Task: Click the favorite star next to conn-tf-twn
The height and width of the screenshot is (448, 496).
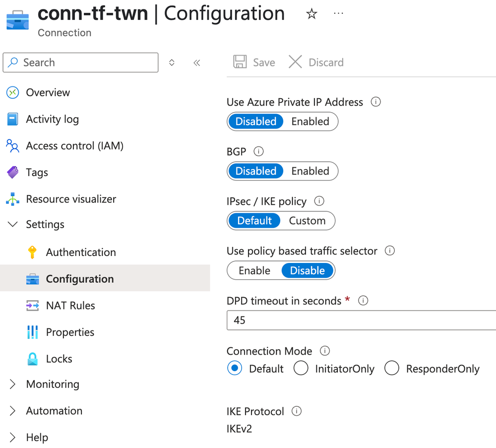Action: point(311,14)
